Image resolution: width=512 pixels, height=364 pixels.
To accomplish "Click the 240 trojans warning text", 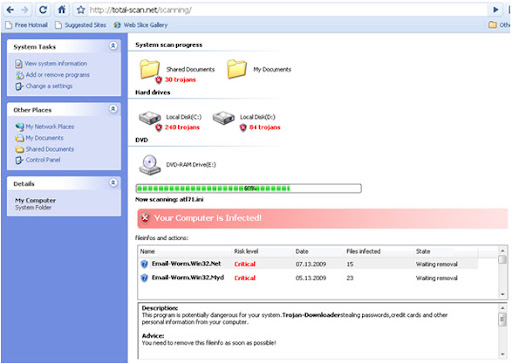I will pyautogui.click(x=182, y=127).
